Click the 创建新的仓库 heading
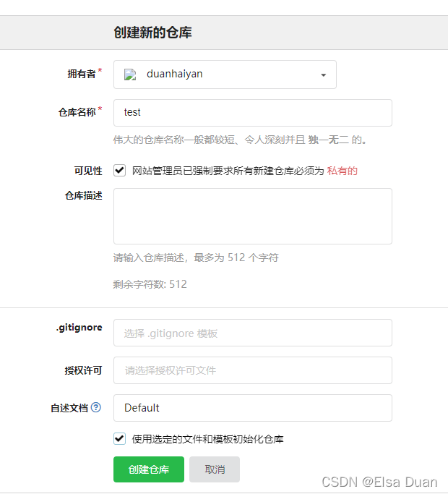 click(x=152, y=33)
